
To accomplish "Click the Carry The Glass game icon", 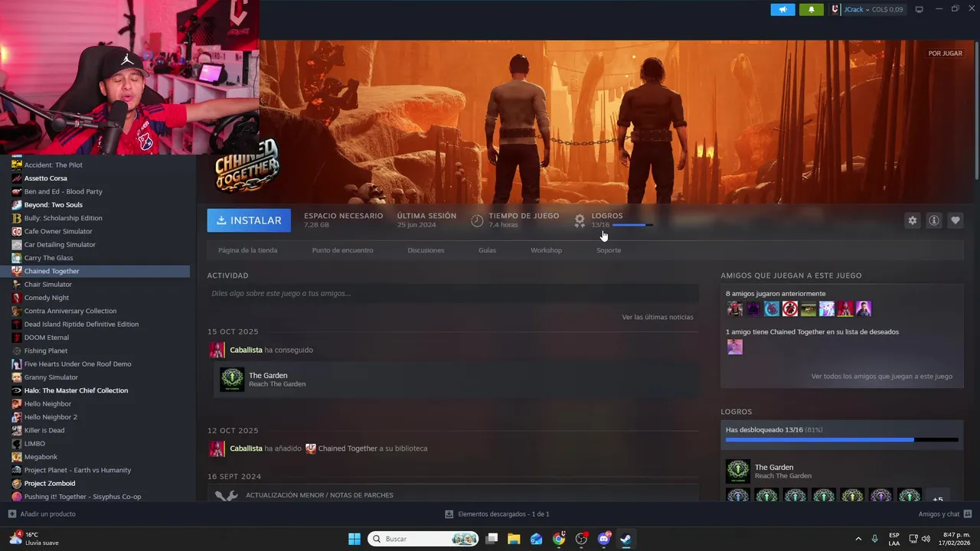I will tap(17, 258).
